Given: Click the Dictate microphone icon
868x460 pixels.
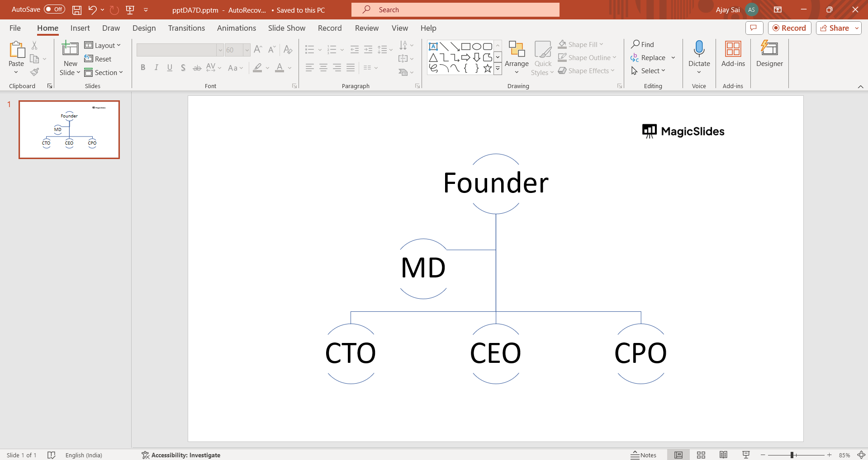Looking at the screenshot, I should click(699, 49).
